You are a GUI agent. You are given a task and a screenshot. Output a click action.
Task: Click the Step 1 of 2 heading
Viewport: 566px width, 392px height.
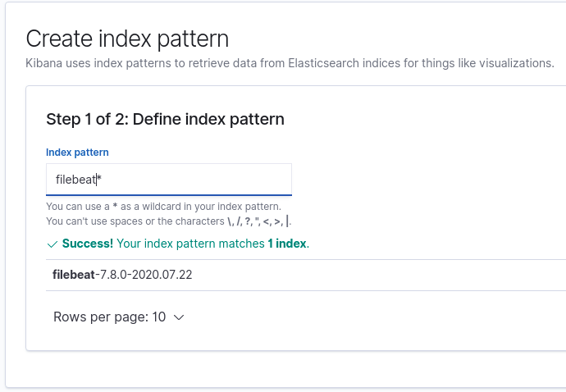[165, 119]
